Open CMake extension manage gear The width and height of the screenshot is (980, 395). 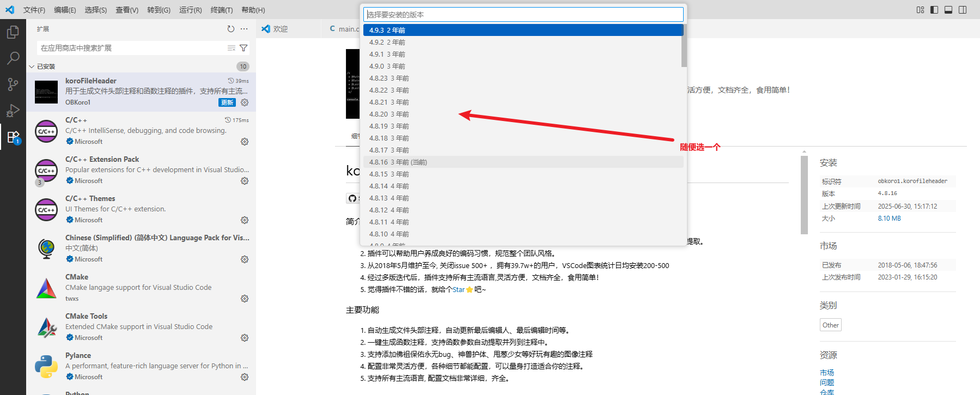[245, 299]
